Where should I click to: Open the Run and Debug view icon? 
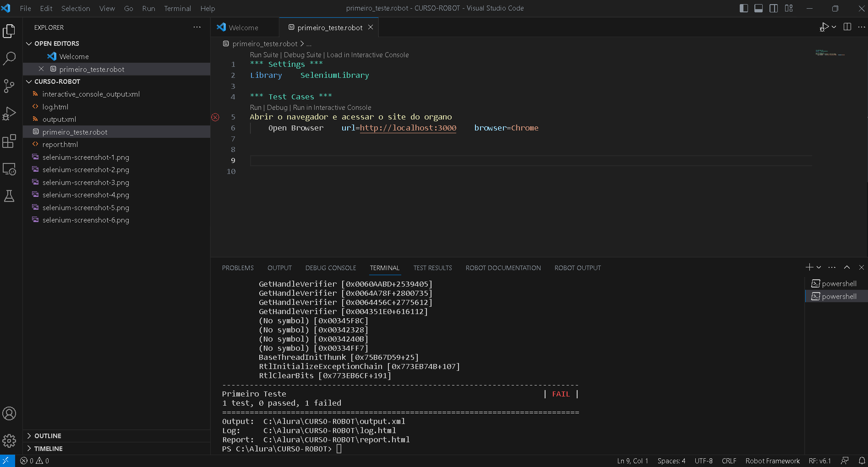[9, 114]
